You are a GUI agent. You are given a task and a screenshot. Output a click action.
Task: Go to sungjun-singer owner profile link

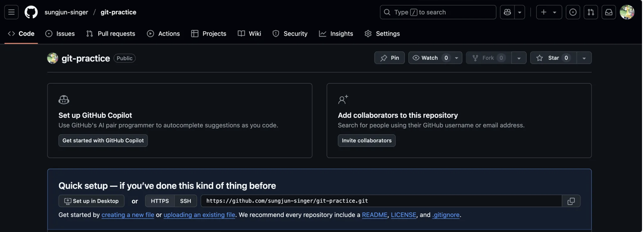point(66,12)
